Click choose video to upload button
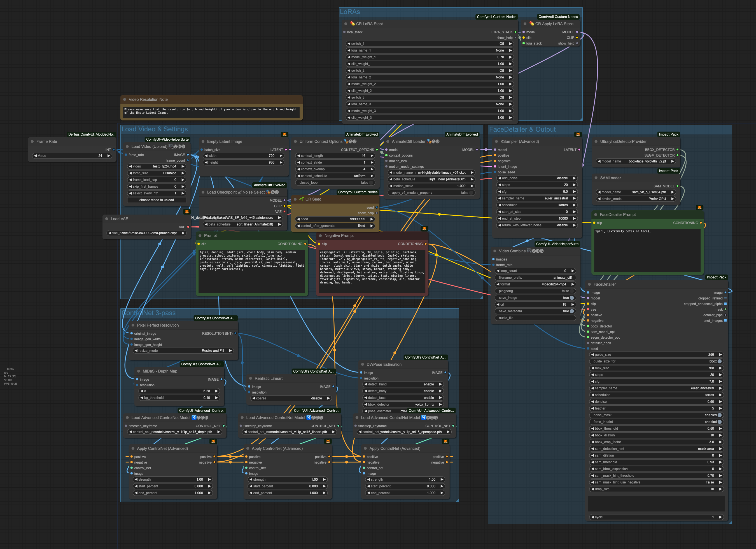This screenshot has width=756, height=549. [x=156, y=200]
